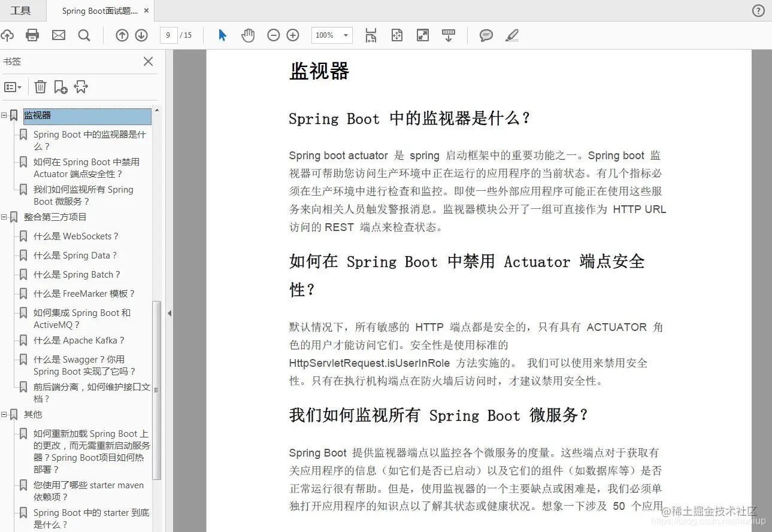Go to previous page up arrow
Screen dimensions: 772x532
[x=122, y=35]
